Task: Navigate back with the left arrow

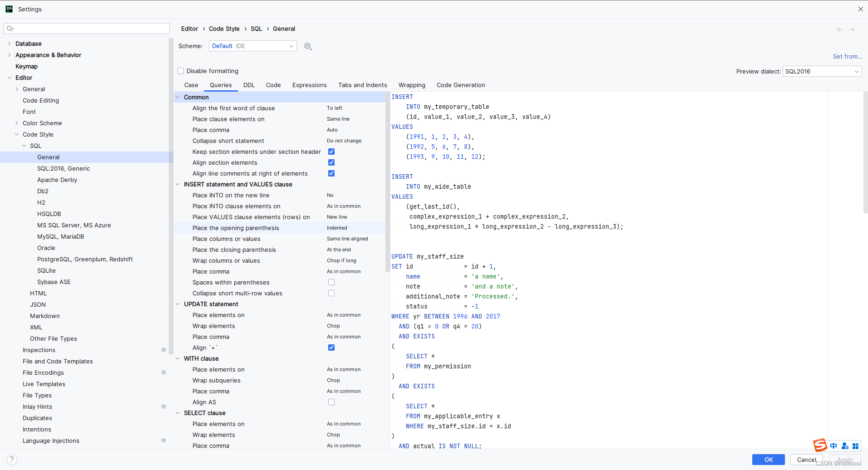Action: pyautogui.click(x=840, y=29)
